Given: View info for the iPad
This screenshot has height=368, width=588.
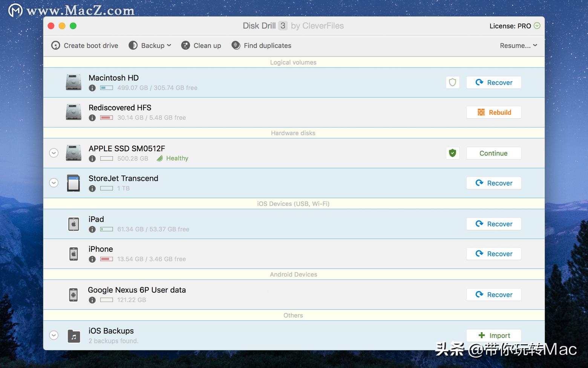Looking at the screenshot, I should (92, 229).
